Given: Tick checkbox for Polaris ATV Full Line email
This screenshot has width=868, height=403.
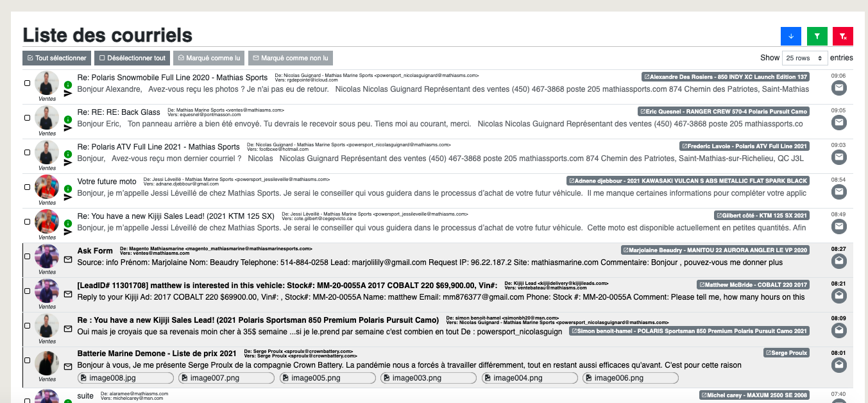Looking at the screenshot, I should [27, 153].
